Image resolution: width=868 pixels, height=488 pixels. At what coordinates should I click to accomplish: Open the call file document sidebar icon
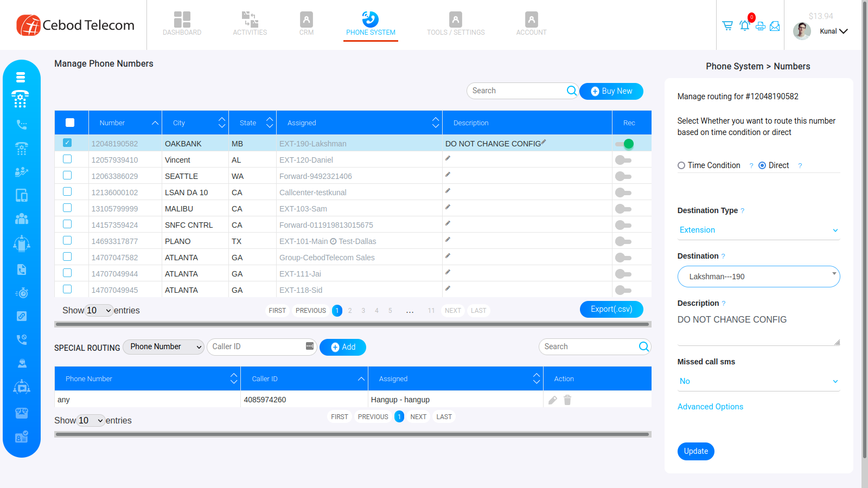[x=21, y=269]
